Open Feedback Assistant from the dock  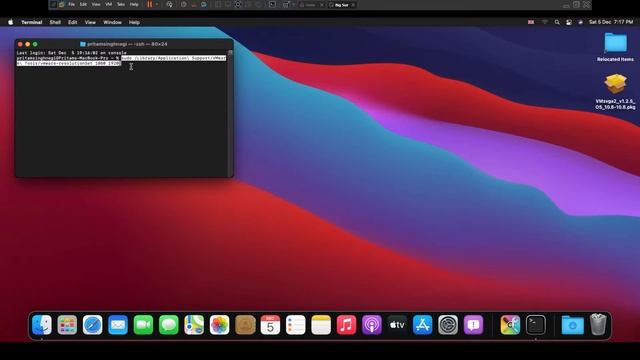473,325
